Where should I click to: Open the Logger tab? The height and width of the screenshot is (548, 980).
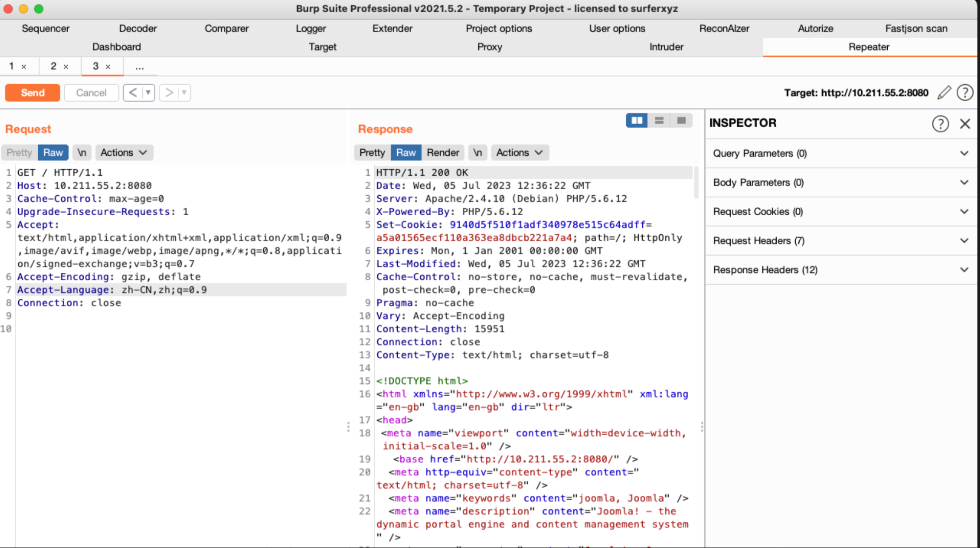click(x=311, y=29)
